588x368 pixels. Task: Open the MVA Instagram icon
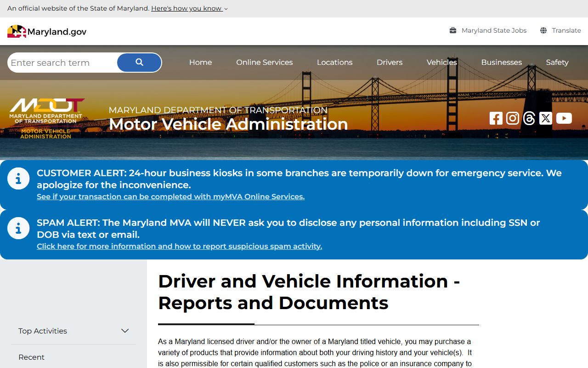513,118
